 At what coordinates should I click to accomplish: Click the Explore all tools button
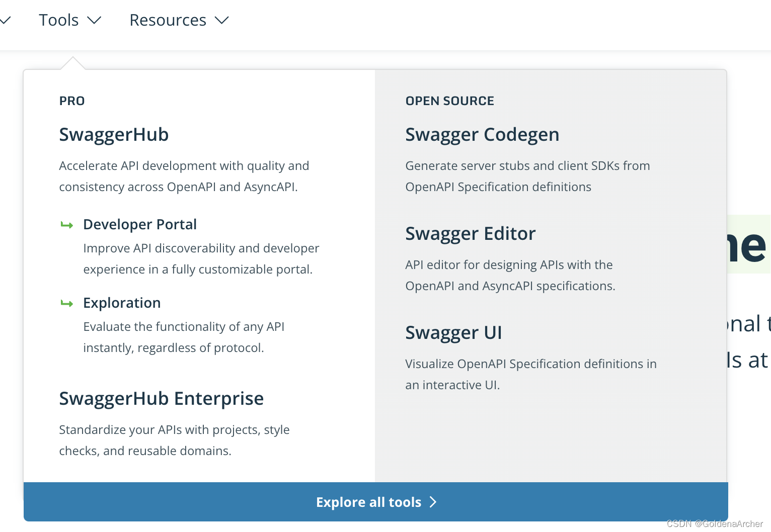[x=376, y=502]
